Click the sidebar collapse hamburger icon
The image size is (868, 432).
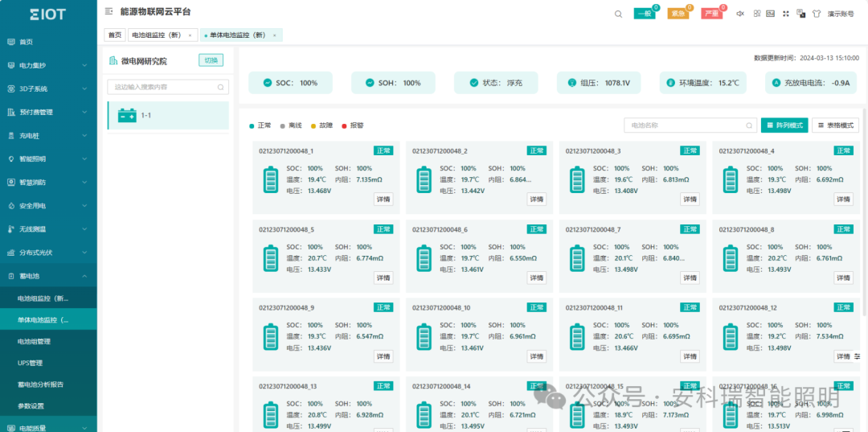(109, 11)
